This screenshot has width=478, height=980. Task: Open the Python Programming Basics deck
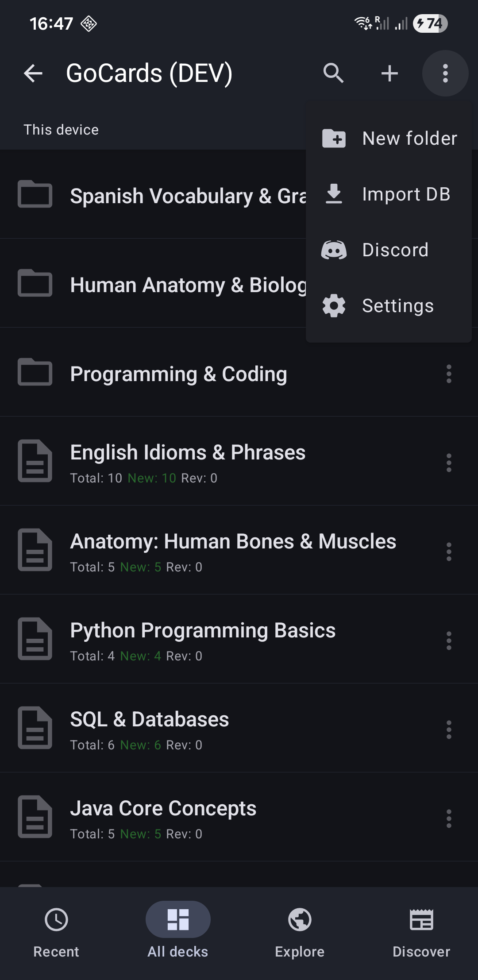click(x=203, y=639)
